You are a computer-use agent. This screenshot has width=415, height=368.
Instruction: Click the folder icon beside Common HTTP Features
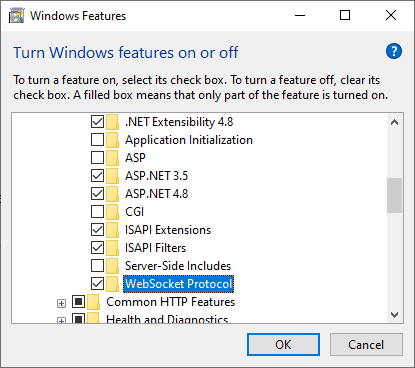point(94,302)
